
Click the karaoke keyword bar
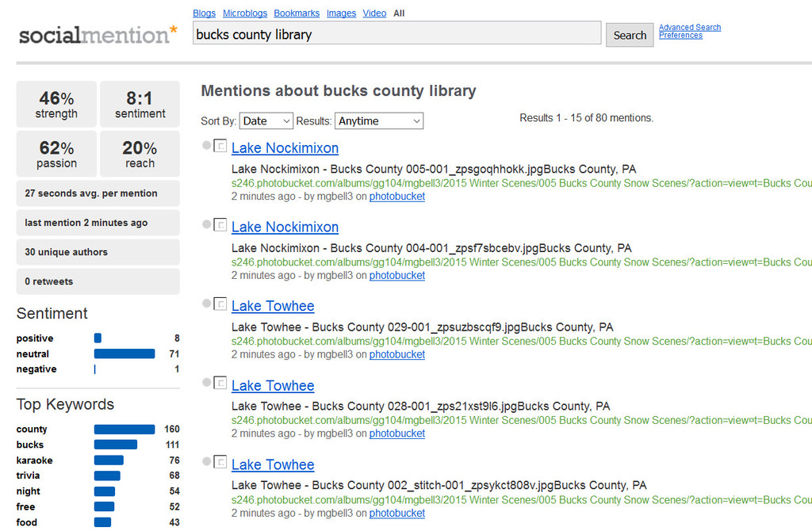click(109, 460)
